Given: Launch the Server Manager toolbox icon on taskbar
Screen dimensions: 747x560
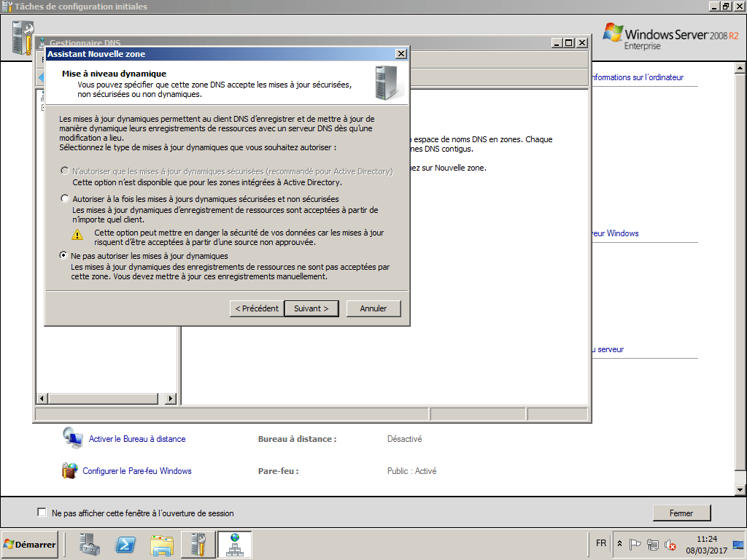Looking at the screenshot, I should [89, 544].
